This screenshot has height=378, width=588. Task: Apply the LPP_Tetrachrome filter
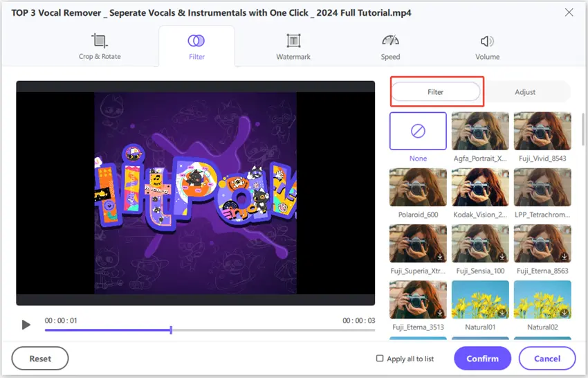[542, 188]
